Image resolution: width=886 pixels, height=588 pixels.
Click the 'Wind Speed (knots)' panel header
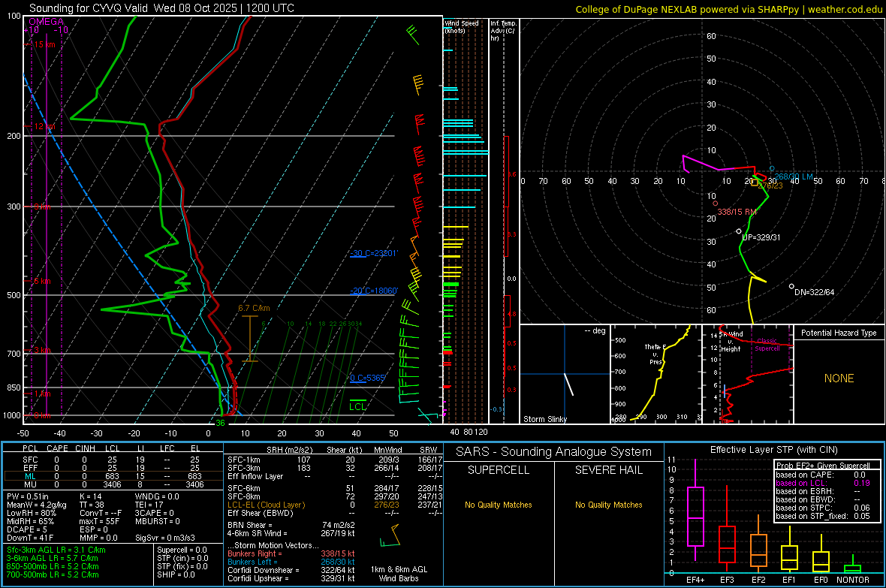(x=462, y=26)
